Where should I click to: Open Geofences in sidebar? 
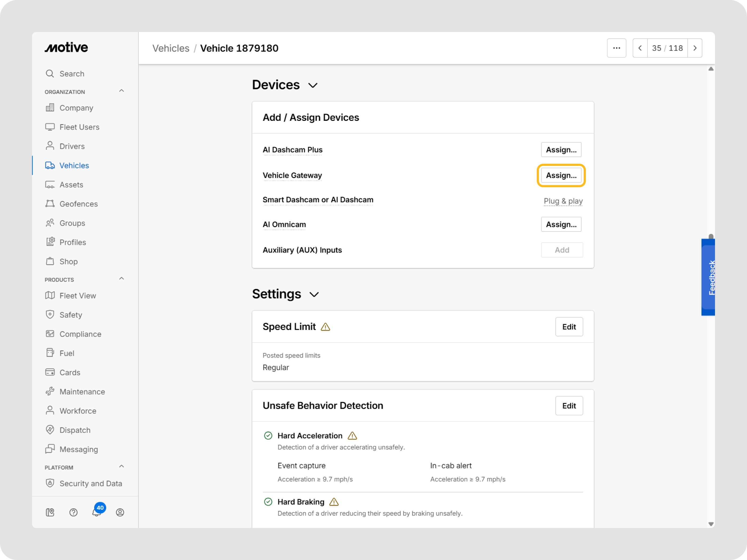pyautogui.click(x=78, y=204)
